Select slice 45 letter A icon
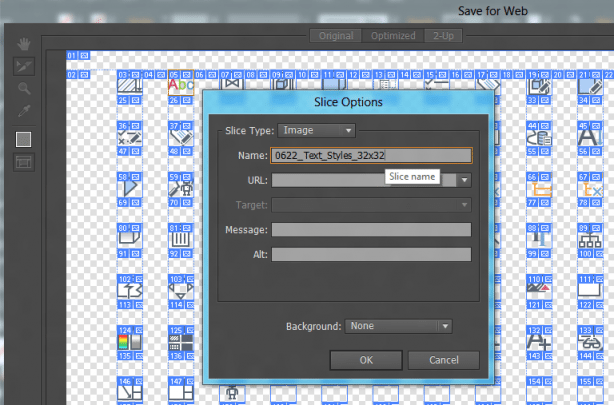 (590, 138)
